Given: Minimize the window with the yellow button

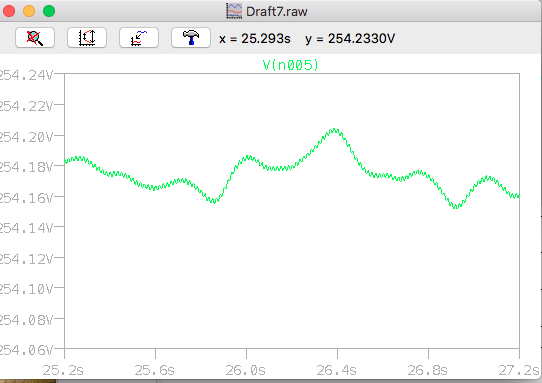Looking at the screenshot, I should tap(29, 11).
